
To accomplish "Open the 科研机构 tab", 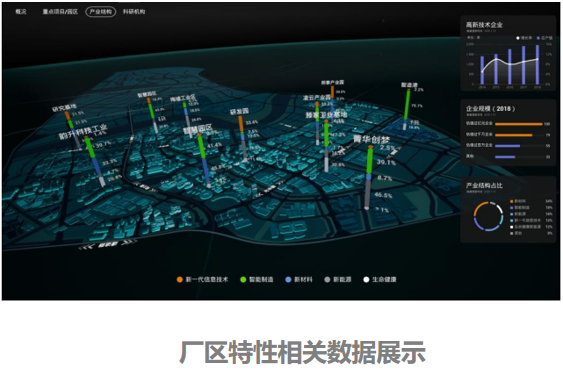I will pos(134,12).
